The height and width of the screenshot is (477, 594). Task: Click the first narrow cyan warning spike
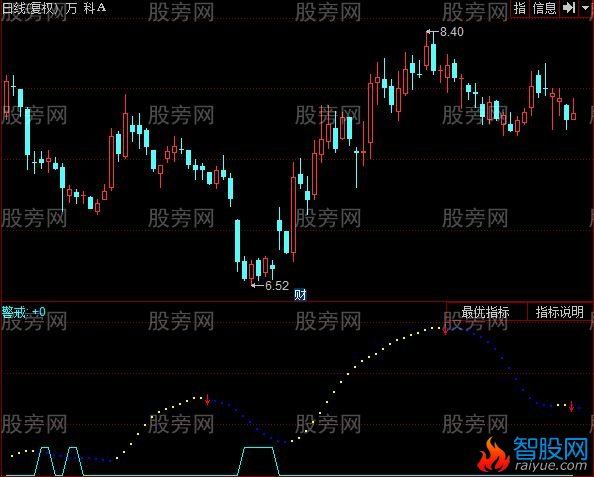pos(45,461)
